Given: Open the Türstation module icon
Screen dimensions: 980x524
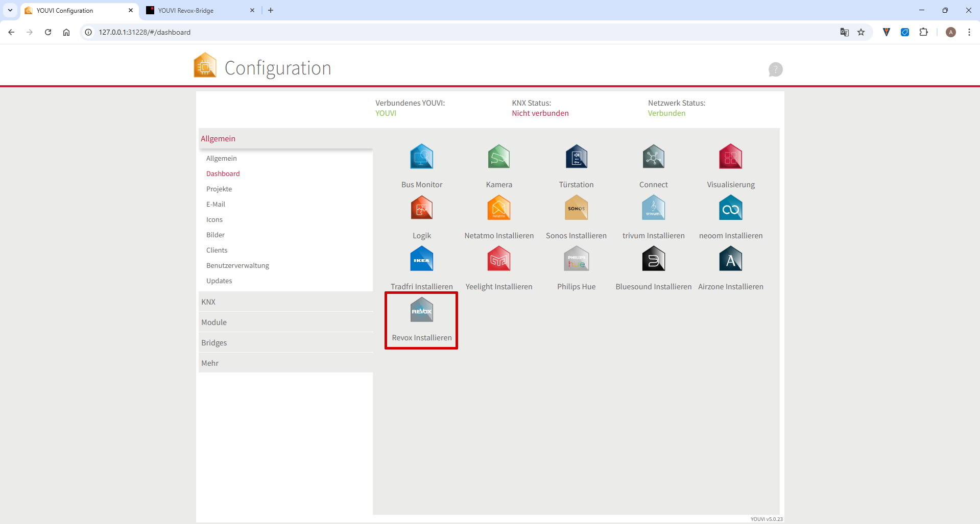Looking at the screenshot, I should [576, 157].
